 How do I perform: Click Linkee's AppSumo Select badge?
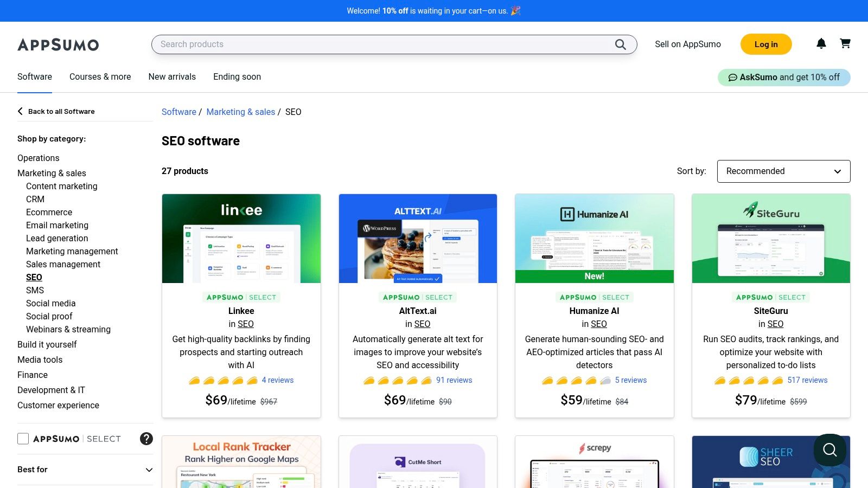[x=241, y=297]
